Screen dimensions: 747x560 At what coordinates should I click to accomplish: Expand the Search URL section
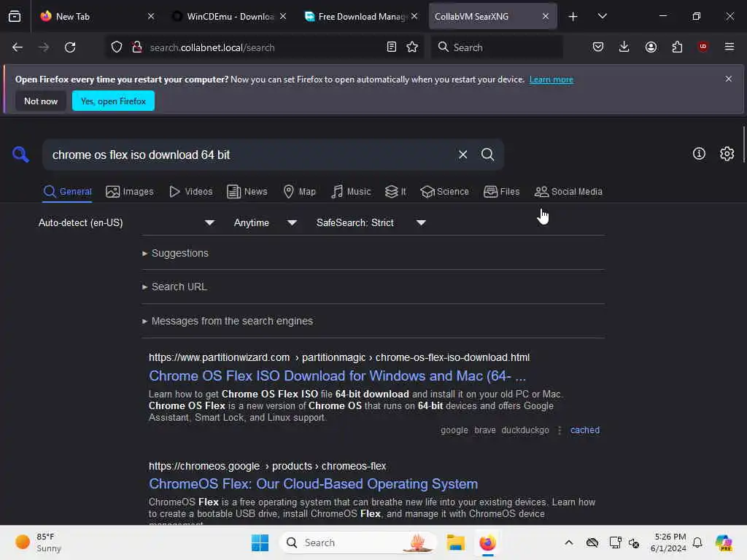(174, 287)
